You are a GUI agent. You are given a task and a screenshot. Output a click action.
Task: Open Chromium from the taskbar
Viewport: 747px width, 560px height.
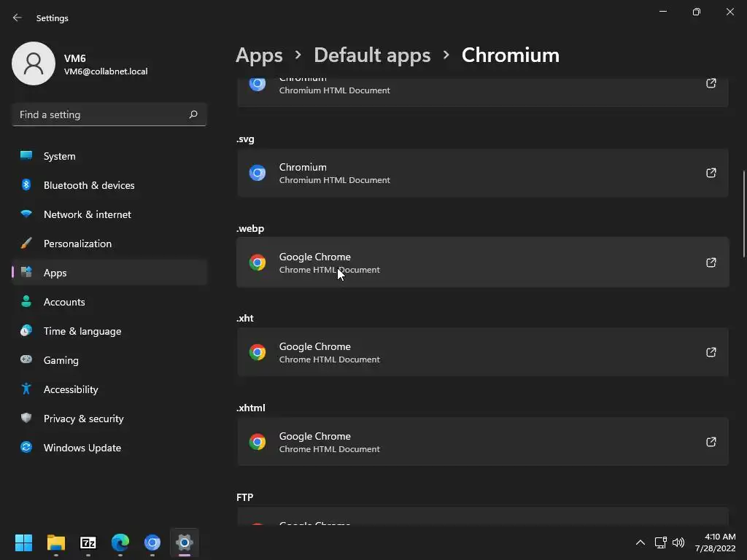(152, 542)
